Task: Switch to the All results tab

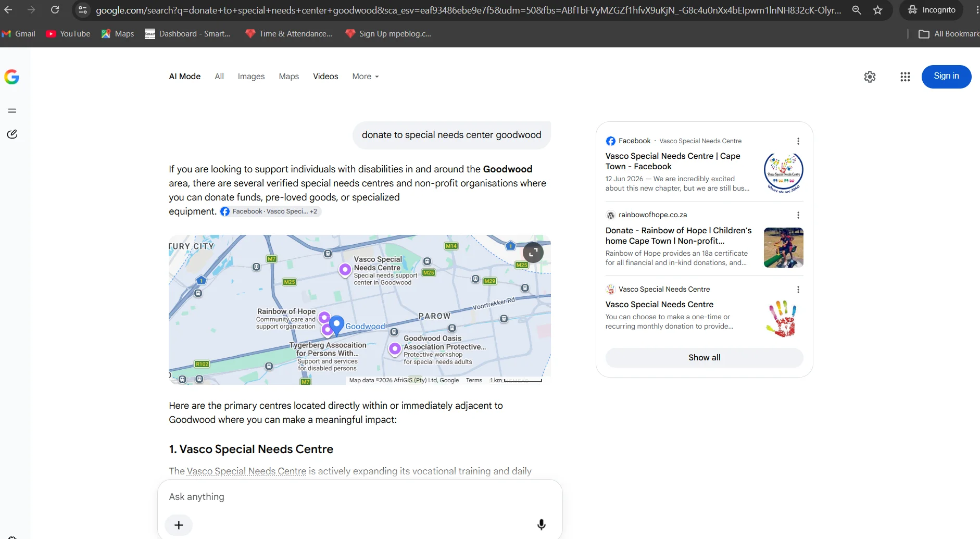Action: (x=219, y=77)
